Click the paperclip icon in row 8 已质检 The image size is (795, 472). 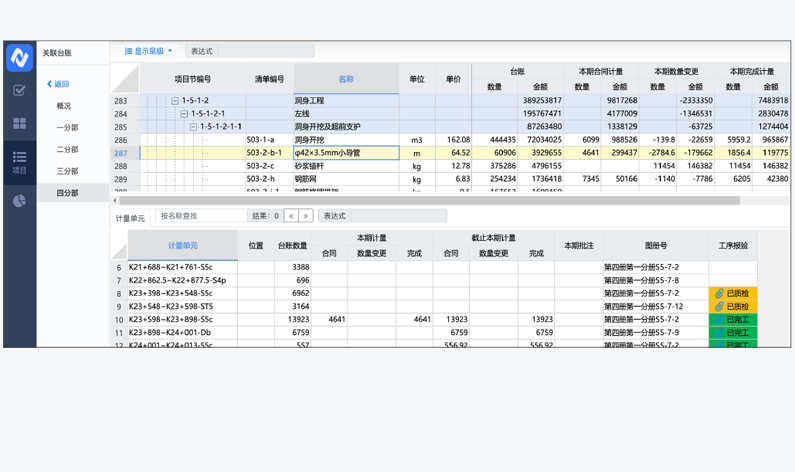[x=719, y=294]
